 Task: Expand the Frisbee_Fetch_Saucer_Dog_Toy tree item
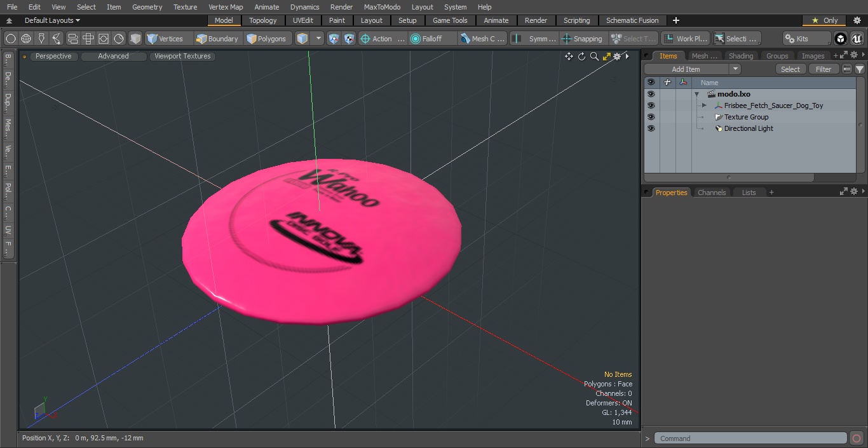tap(704, 105)
